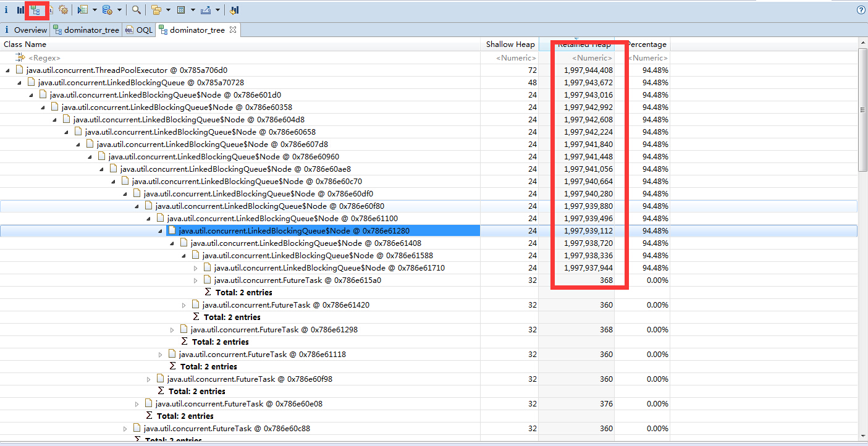Find object by address magnifier icon
This screenshot has height=446, width=868.
pos(137,10)
